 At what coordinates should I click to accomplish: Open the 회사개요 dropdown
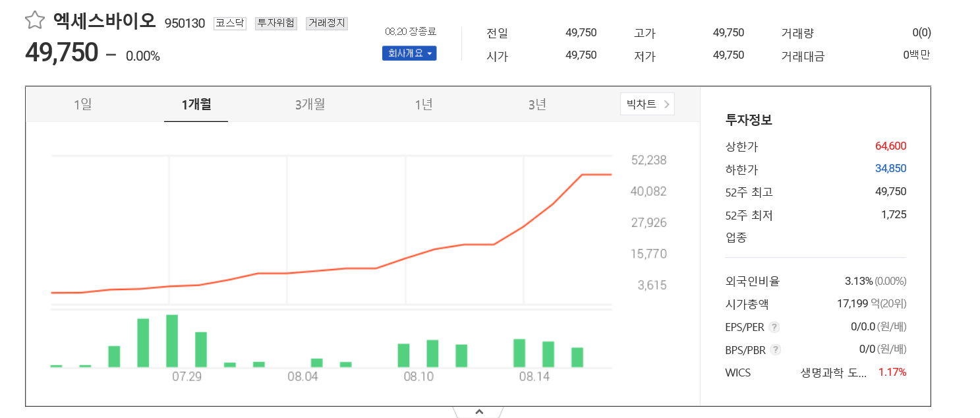click(409, 53)
